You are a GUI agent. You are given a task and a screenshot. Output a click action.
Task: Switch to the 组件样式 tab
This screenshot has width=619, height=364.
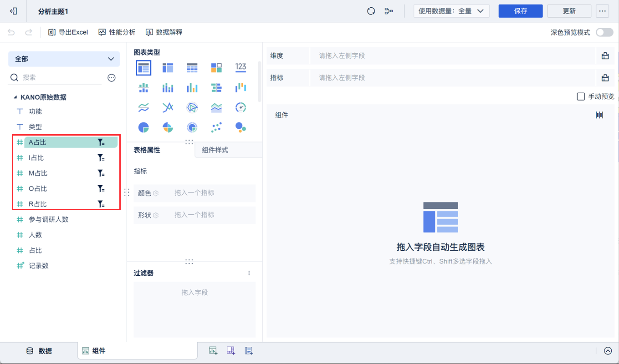pos(215,150)
